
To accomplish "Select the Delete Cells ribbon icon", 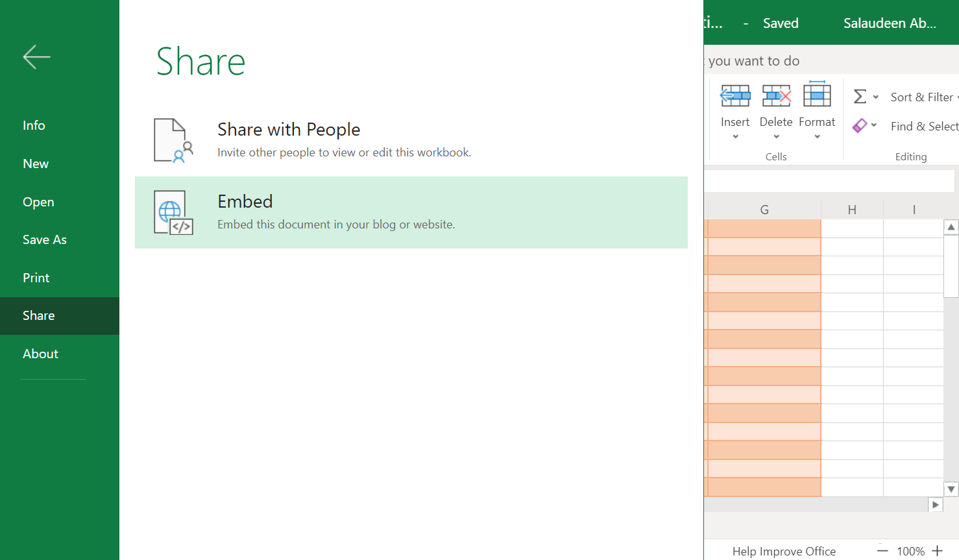I will pos(776,94).
